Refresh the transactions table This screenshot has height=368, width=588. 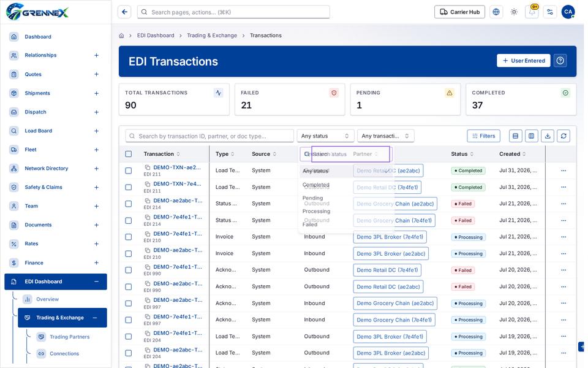[563, 136]
